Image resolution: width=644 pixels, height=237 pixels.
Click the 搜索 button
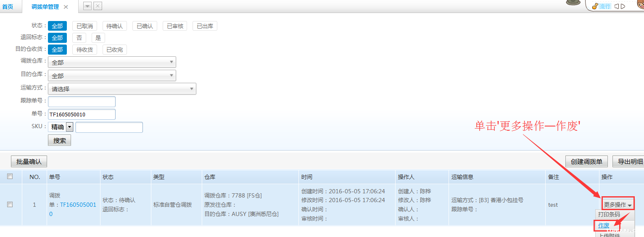tap(59, 140)
